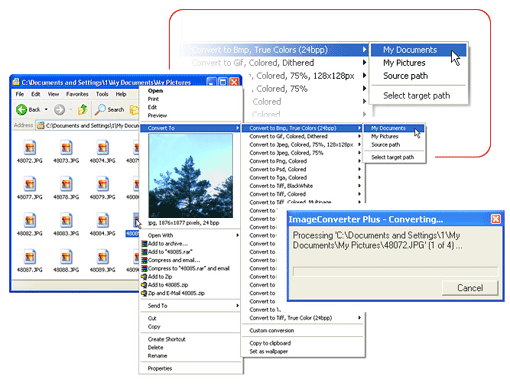This screenshot has width=510, height=392.
Task: Click WinRAR icon beside Add to archive
Action: pos(144,244)
